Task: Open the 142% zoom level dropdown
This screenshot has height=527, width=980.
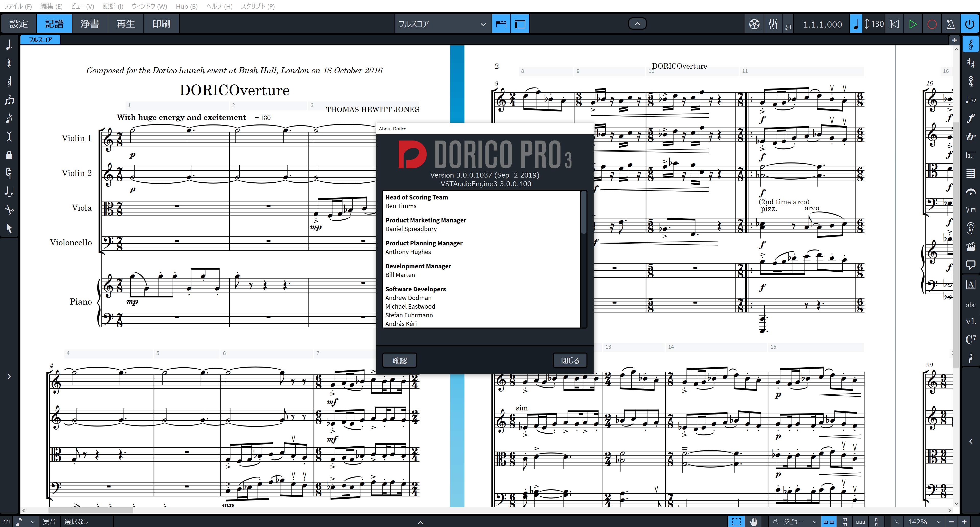Action: coord(925,522)
